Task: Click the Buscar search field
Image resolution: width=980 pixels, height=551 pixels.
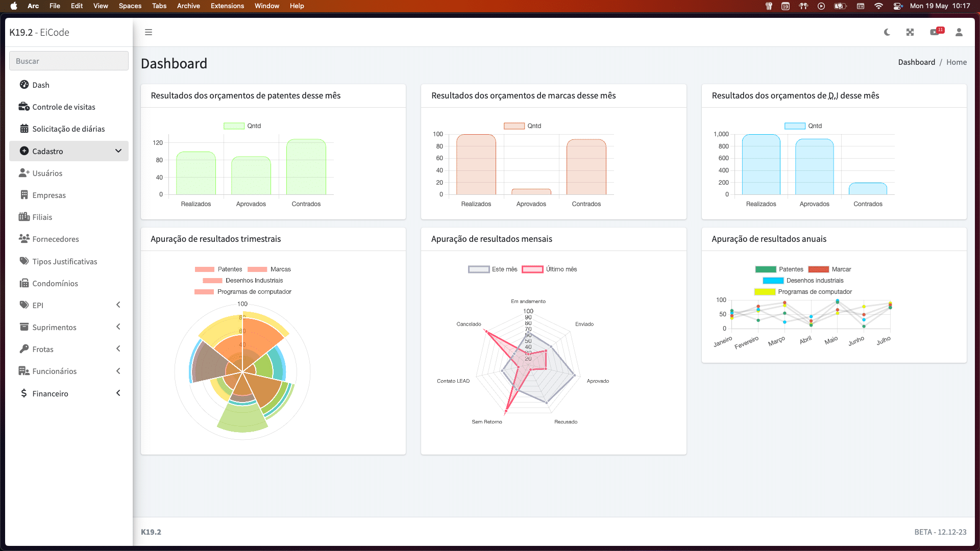Action: click(x=69, y=61)
